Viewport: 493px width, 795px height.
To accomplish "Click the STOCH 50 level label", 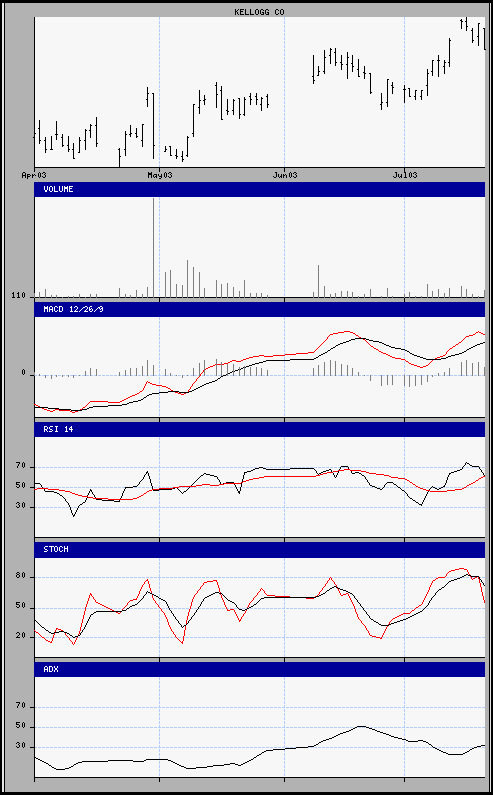I will pos(21,606).
